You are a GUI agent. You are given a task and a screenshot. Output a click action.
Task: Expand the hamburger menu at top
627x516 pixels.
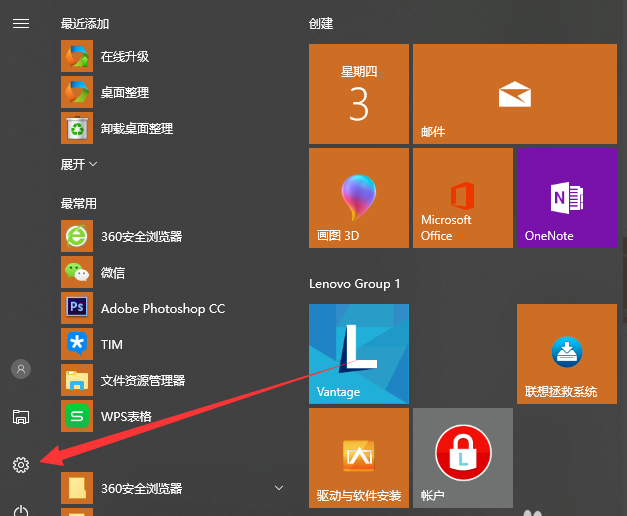tap(20, 23)
